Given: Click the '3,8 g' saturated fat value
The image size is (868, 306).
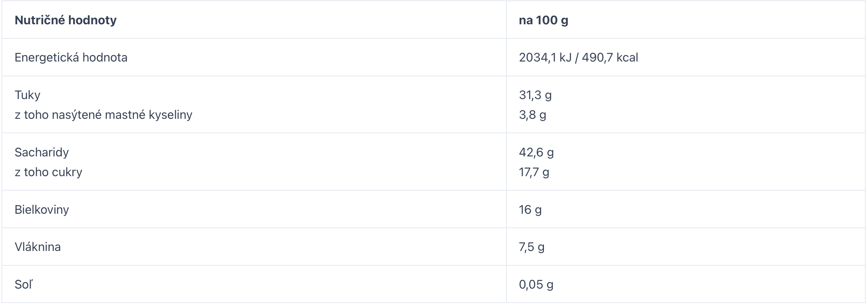Looking at the screenshot, I should [532, 115].
